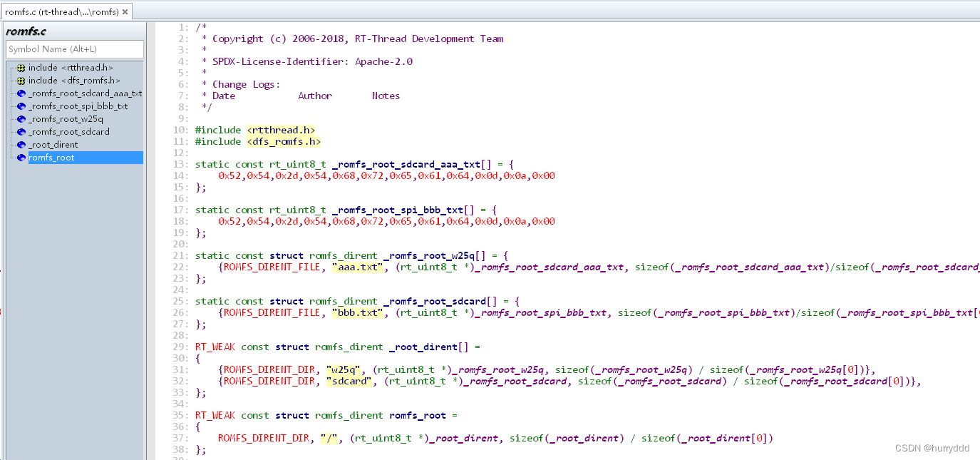Click the blue symbol icon for _root_dirent
This screenshot has width=980, height=460.
(x=21, y=144)
